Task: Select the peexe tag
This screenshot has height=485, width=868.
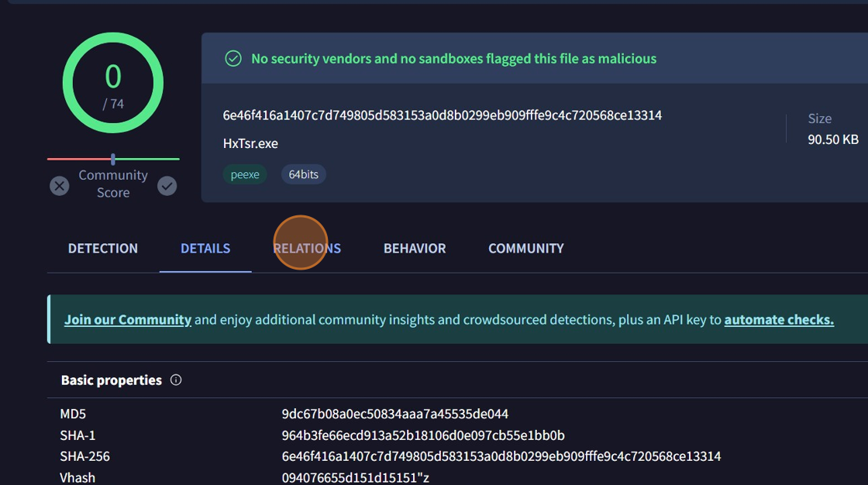Action: (x=245, y=174)
